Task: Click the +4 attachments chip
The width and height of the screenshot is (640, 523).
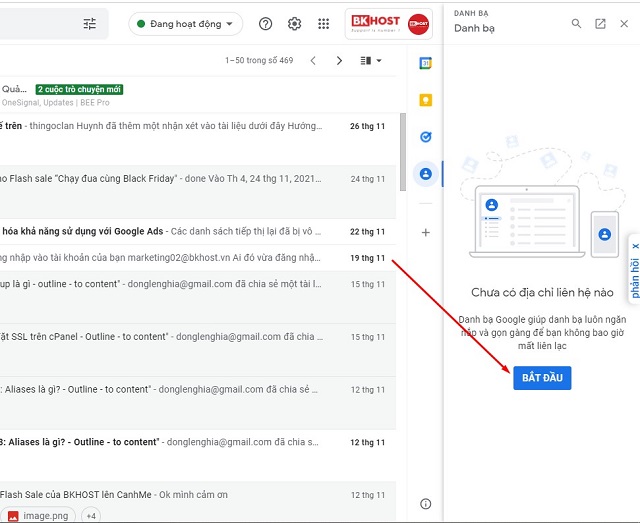Action: coord(91,516)
